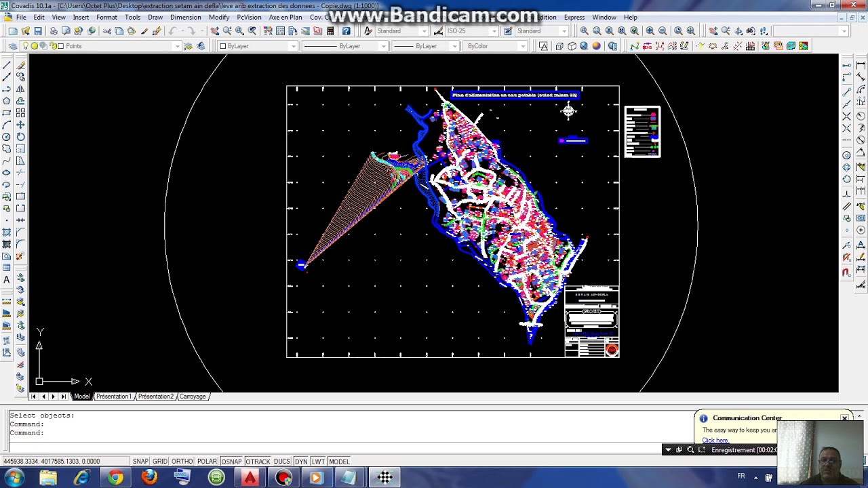
Task: Toggle OSNAP in status bar
Action: pos(231,462)
